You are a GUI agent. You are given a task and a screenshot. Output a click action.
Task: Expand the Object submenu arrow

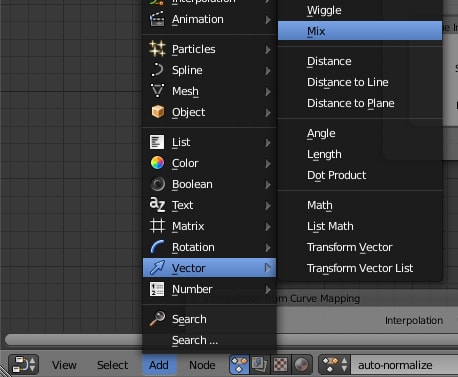coord(268,113)
